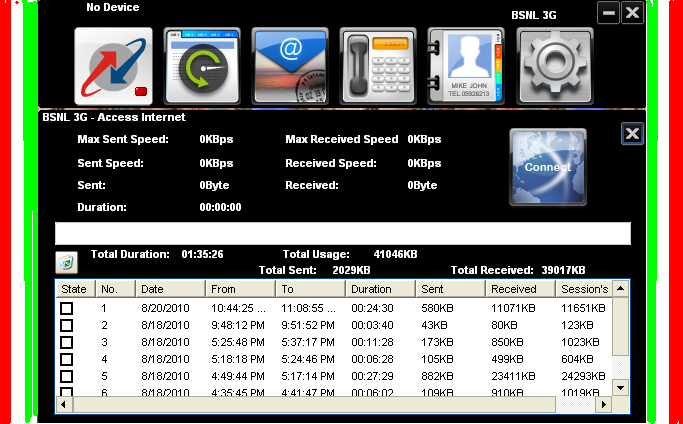
Task: Click the empty white status field
Action: (343, 234)
